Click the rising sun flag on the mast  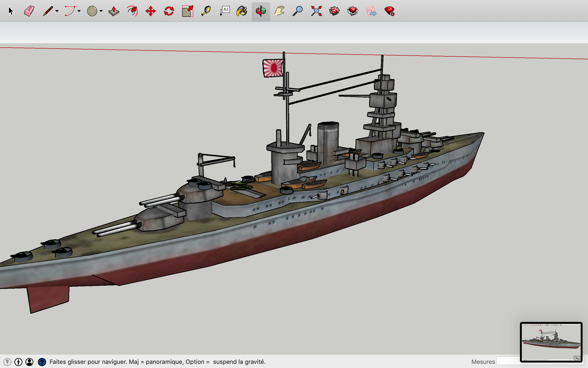pyautogui.click(x=273, y=68)
